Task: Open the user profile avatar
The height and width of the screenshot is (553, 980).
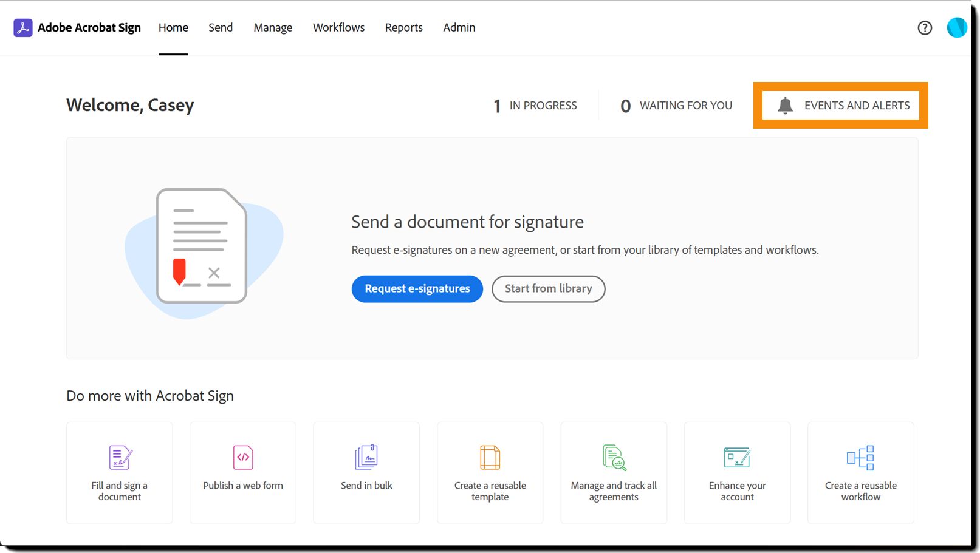Action: [957, 27]
